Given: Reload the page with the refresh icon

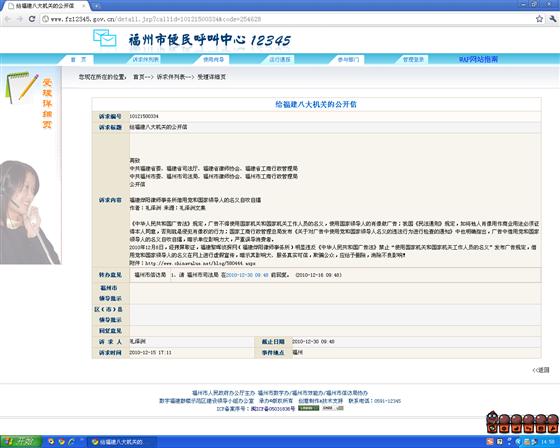Looking at the screenshot, I should [x=32, y=19].
